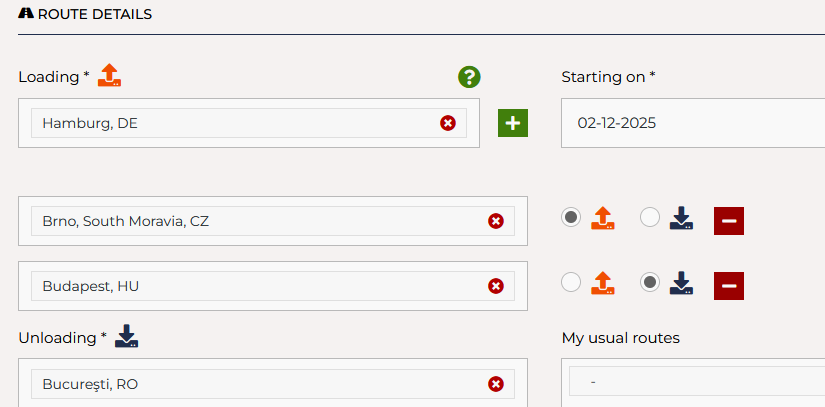The width and height of the screenshot is (825, 407).
Task: Click the green help question mark icon
Action: pyautogui.click(x=469, y=77)
